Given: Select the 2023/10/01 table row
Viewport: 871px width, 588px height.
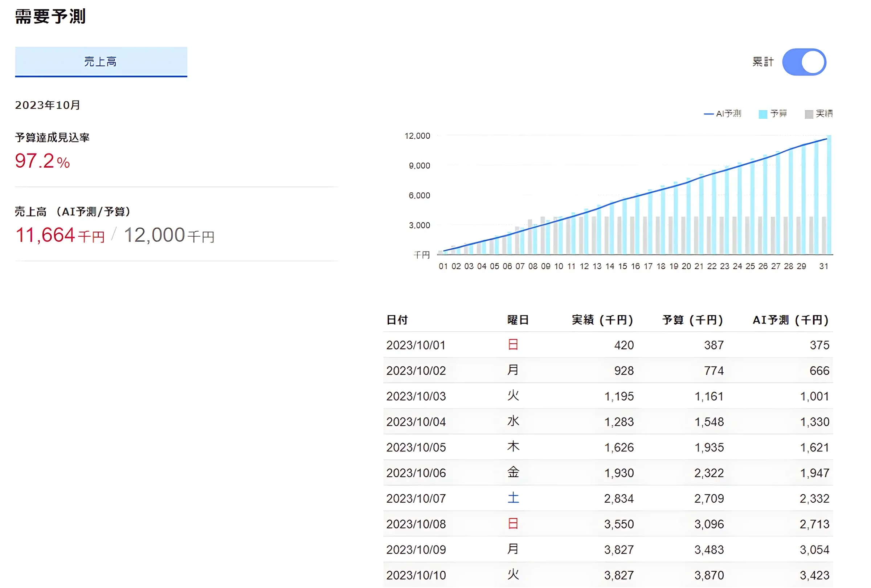Looking at the screenshot, I should pyautogui.click(x=608, y=345).
